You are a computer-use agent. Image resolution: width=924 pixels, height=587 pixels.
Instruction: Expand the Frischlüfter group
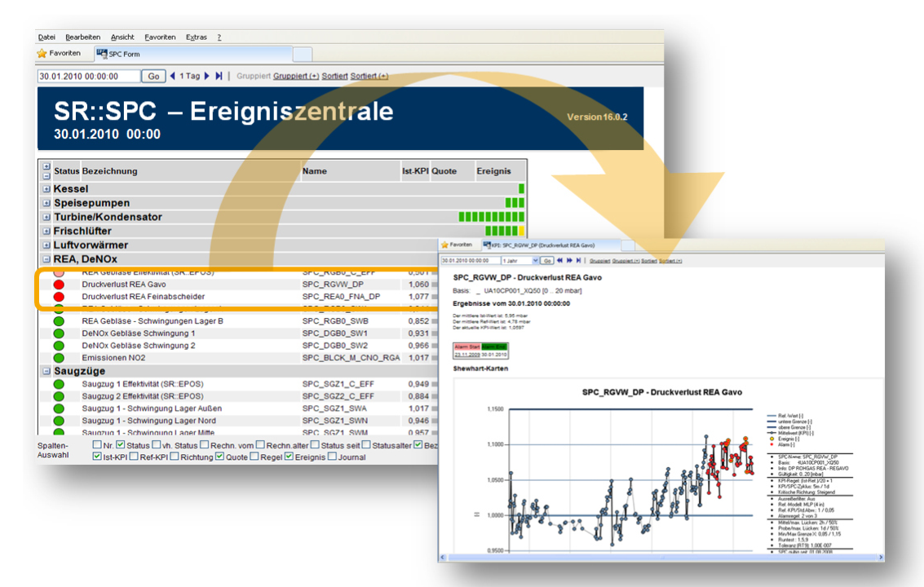[x=46, y=232]
